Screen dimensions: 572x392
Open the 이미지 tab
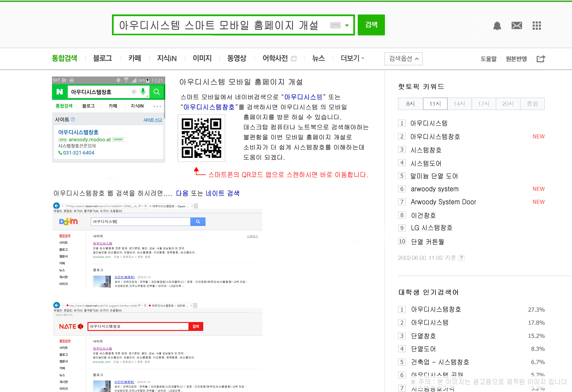[x=202, y=58]
